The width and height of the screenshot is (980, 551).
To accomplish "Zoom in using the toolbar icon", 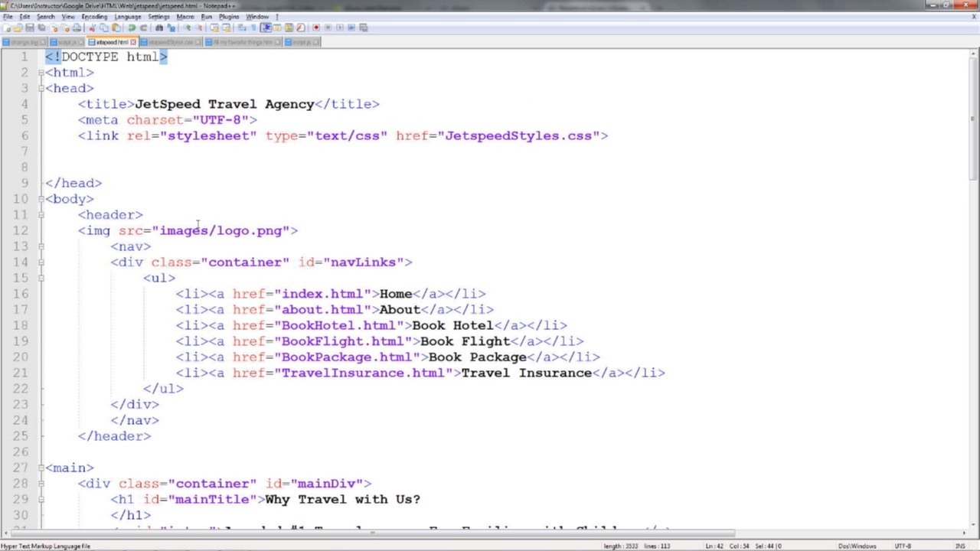I will [188, 28].
